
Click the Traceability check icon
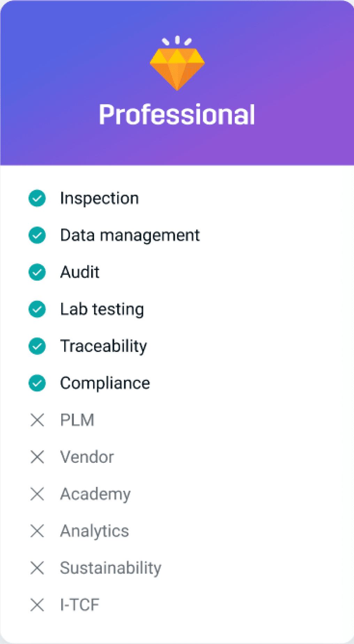(x=37, y=346)
